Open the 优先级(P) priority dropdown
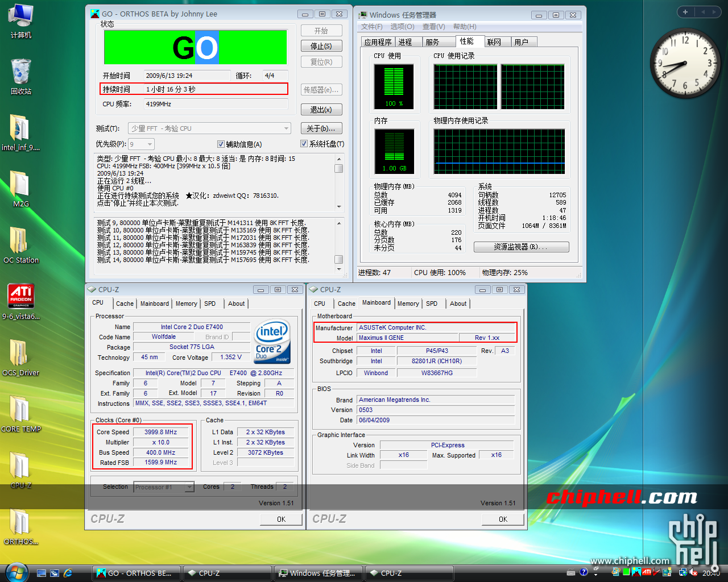The image size is (728, 582). coord(141,144)
